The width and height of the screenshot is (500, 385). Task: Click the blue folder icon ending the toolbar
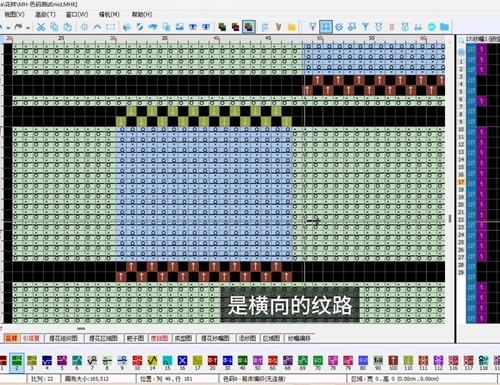pos(444,27)
